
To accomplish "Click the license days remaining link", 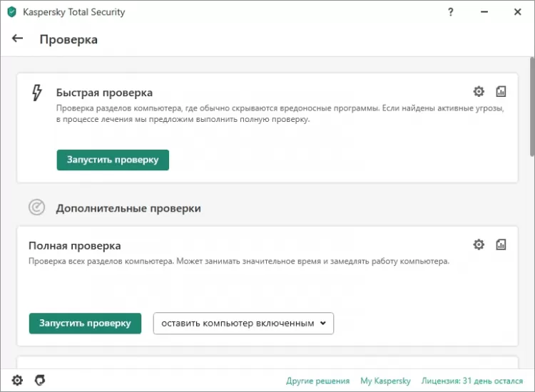I will [473, 381].
